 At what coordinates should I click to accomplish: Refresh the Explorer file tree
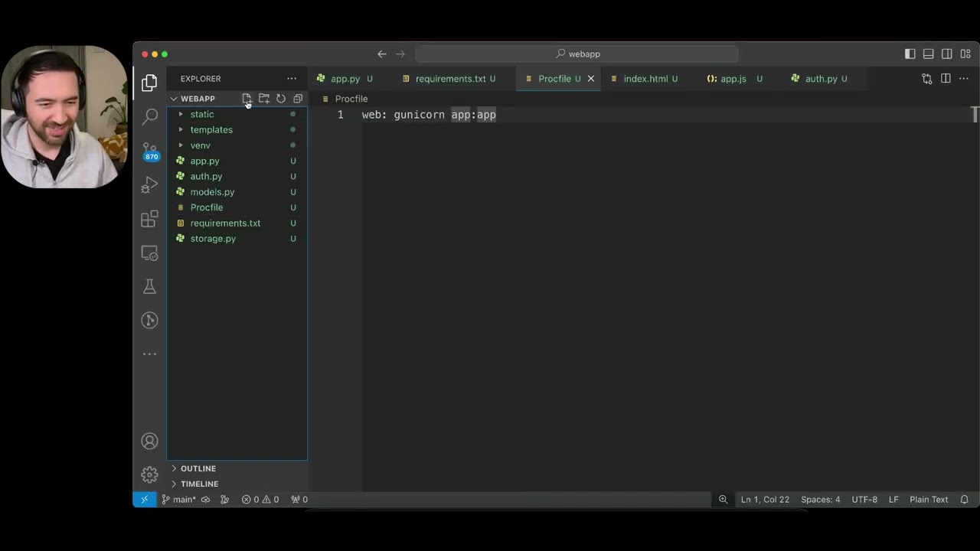click(281, 99)
